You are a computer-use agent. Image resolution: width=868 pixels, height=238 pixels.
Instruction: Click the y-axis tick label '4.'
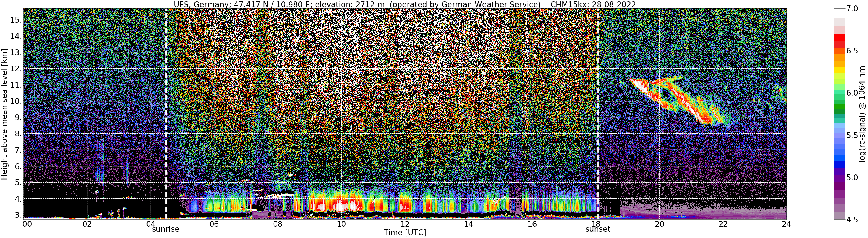tap(18, 199)
